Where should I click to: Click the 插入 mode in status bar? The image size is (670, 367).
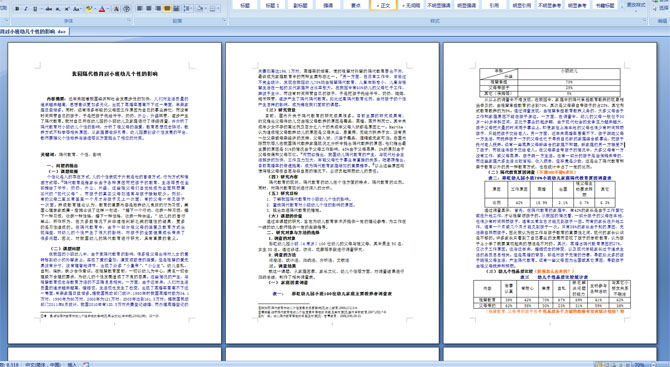pos(72,364)
